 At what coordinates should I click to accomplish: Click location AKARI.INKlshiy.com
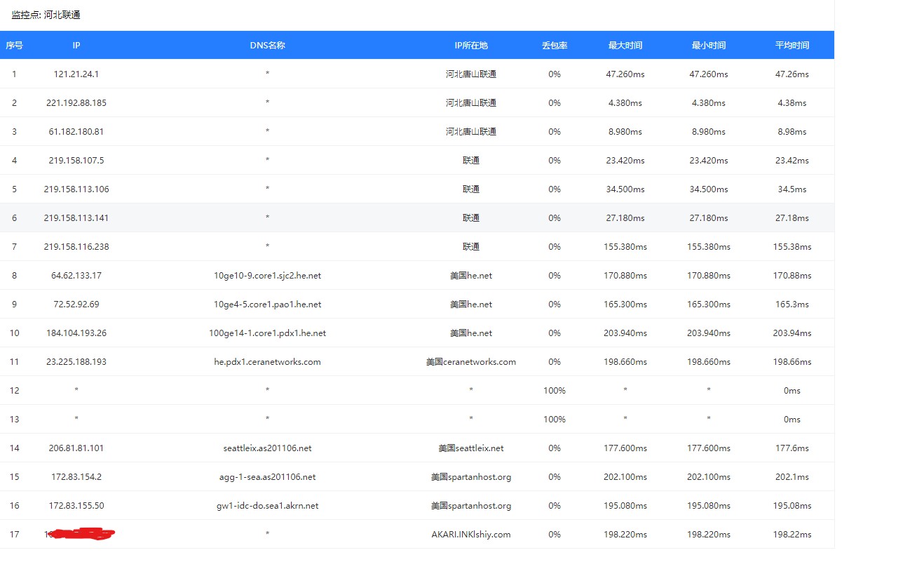[x=471, y=534]
